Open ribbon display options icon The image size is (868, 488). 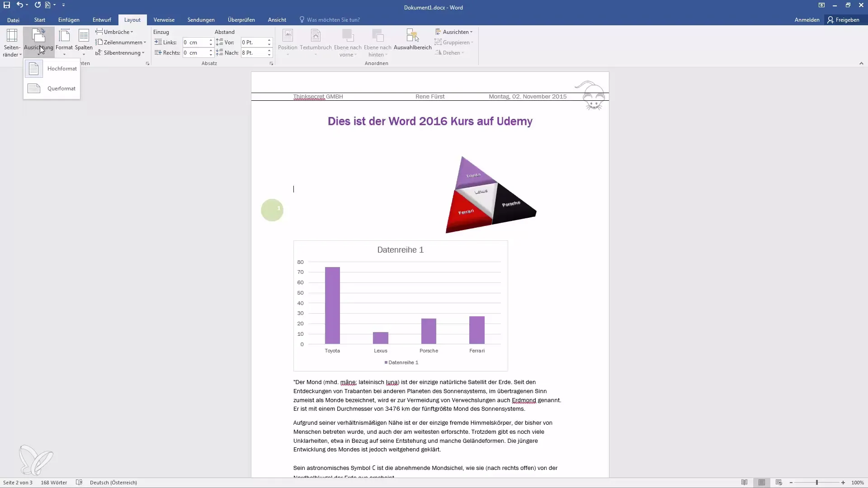point(821,5)
